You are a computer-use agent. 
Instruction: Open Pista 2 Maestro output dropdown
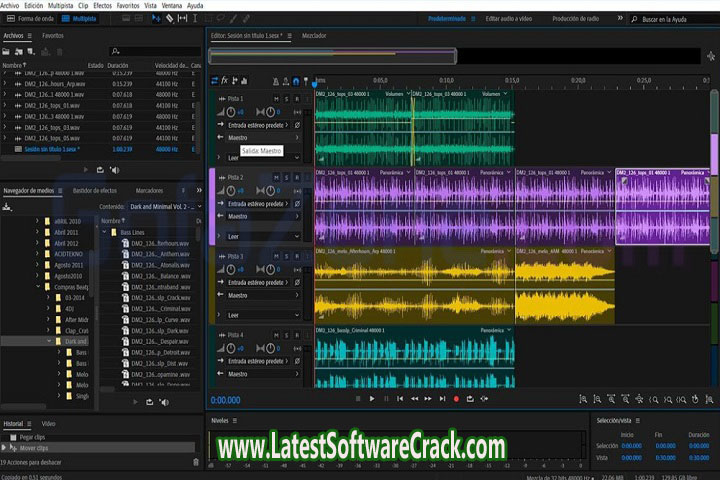(x=263, y=216)
